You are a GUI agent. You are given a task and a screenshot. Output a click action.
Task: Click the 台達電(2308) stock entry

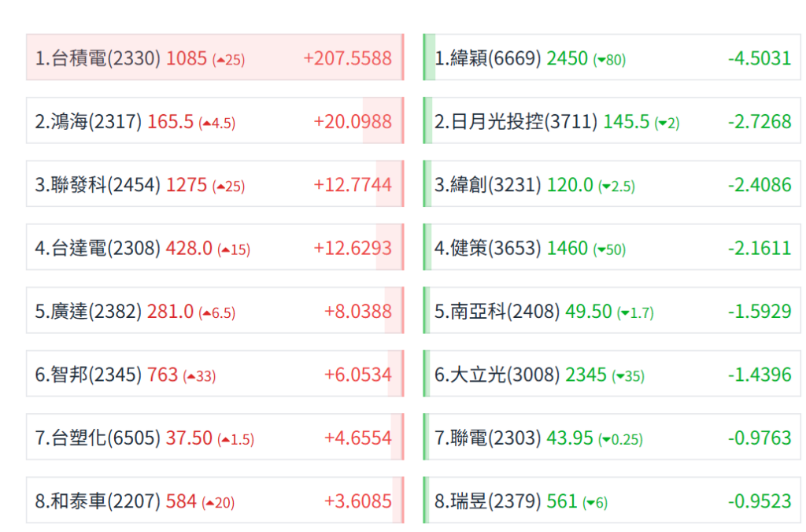215,247
